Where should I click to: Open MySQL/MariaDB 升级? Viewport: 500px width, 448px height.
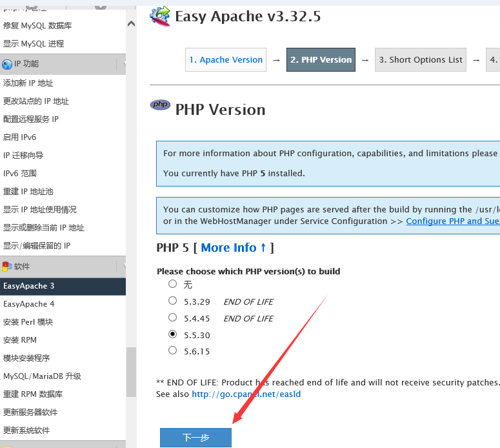(42, 376)
